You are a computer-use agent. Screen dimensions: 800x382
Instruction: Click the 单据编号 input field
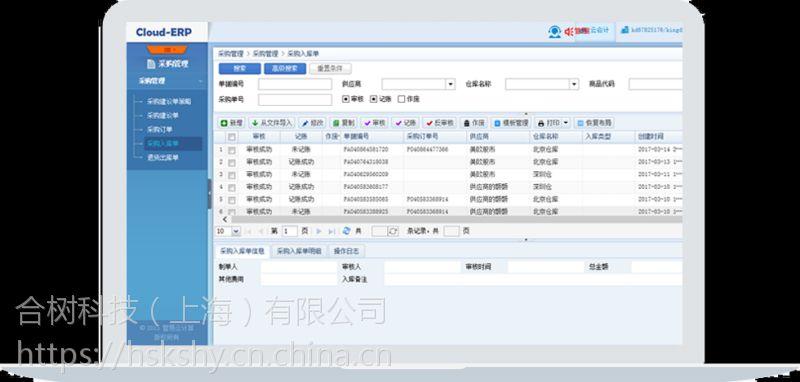[x=295, y=85]
